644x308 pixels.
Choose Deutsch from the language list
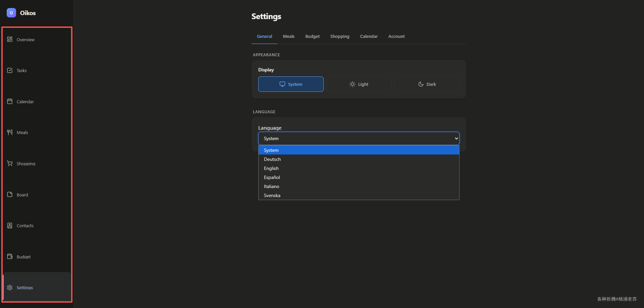tap(272, 159)
